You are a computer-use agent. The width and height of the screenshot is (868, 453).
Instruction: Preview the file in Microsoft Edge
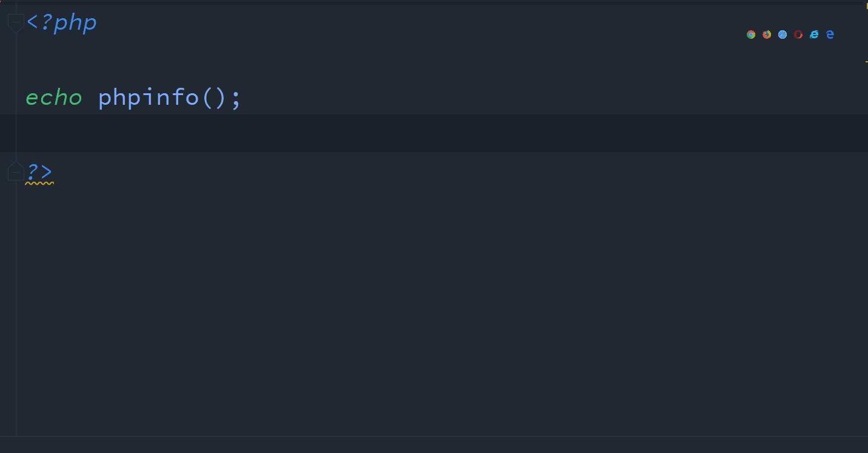830,35
